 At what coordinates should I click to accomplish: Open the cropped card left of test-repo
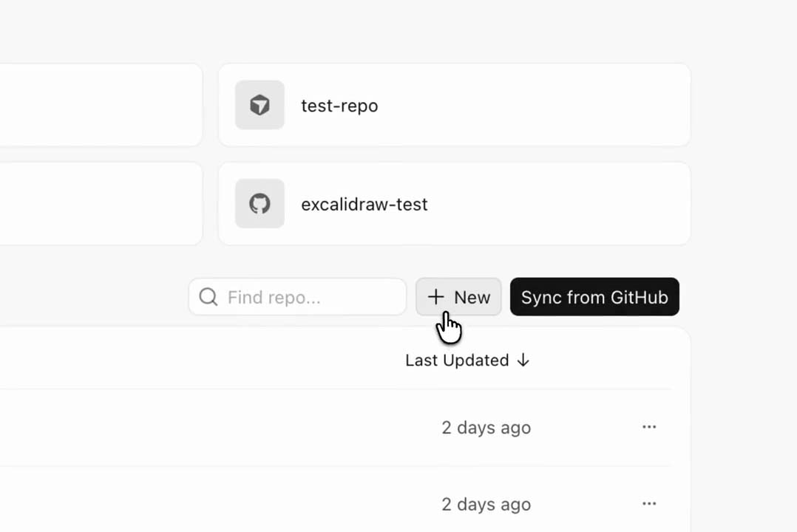[101, 105]
